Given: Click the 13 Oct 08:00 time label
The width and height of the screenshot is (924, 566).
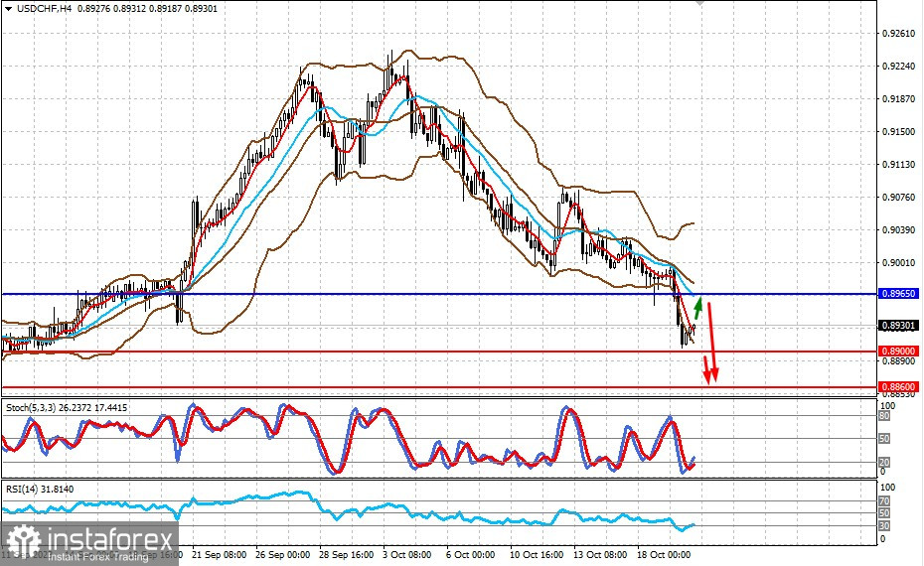Looking at the screenshot, I should [600, 555].
